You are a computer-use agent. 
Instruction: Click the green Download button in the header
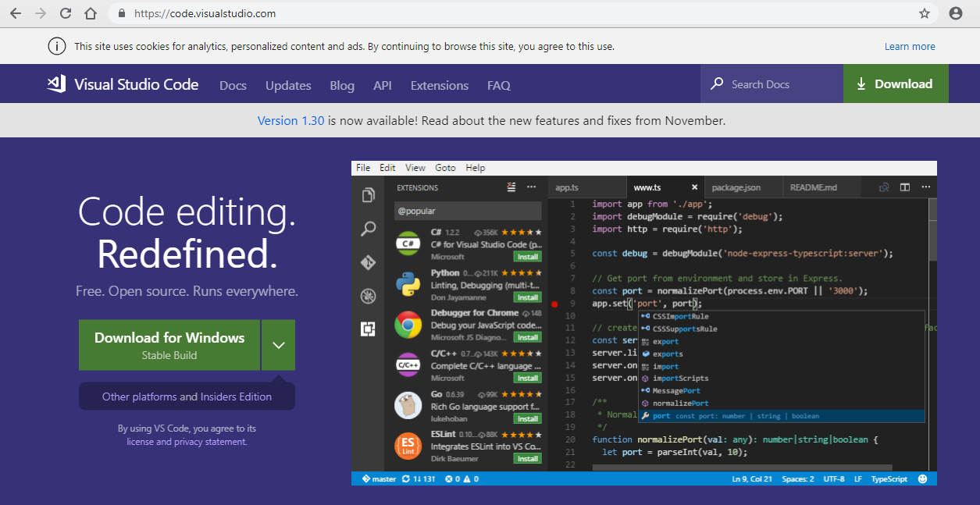(x=896, y=84)
